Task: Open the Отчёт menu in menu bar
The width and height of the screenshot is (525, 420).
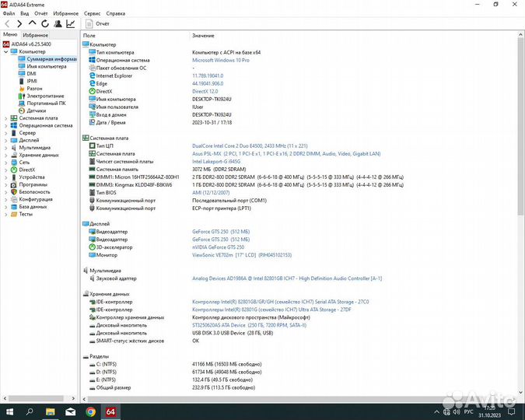Action: [x=41, y=13]
